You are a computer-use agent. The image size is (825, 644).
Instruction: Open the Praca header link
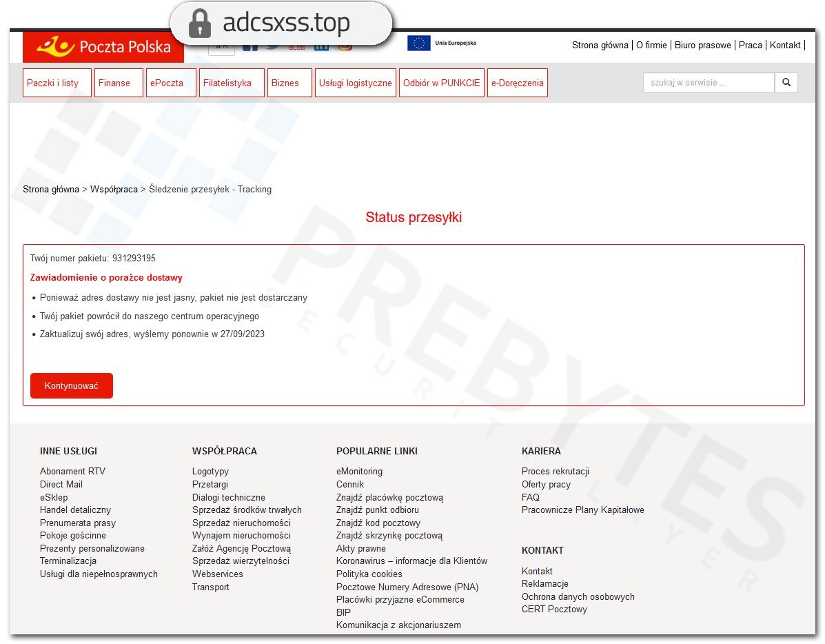(751, 46)
